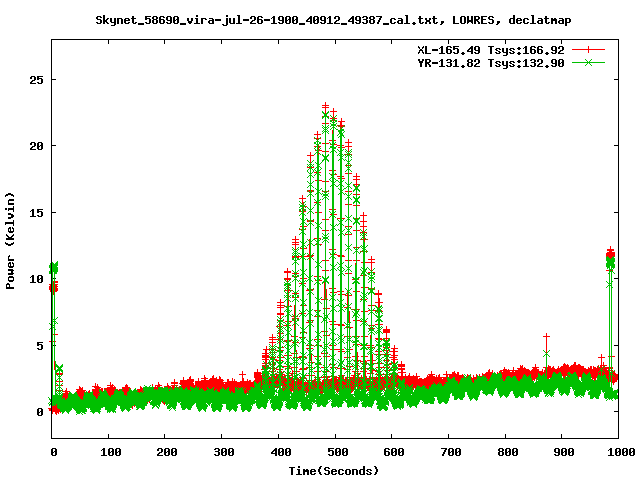Select the XL-165.49 Tsys:166.92 legend entry
Screen dimensions: 640x480
point(491,50)
